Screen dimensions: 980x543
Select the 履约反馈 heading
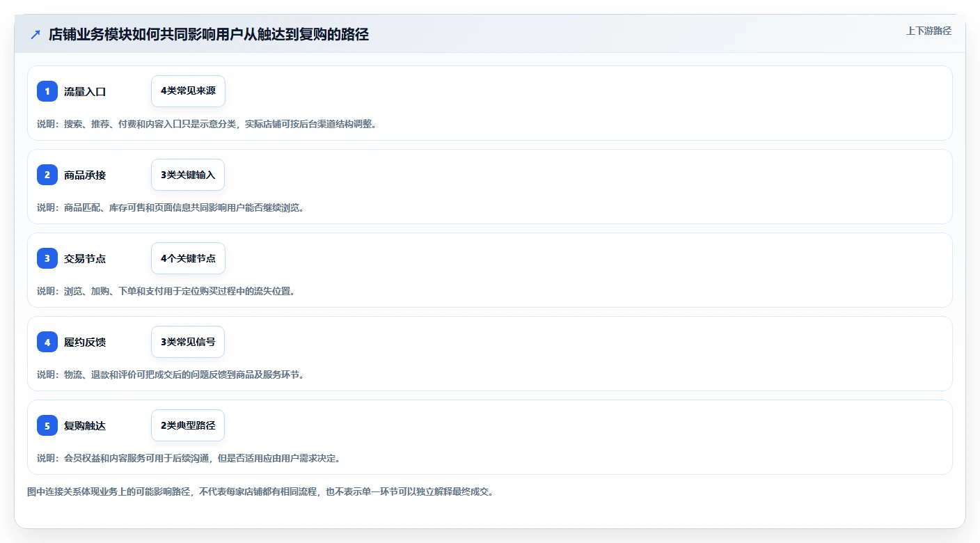tap(85, 342)
